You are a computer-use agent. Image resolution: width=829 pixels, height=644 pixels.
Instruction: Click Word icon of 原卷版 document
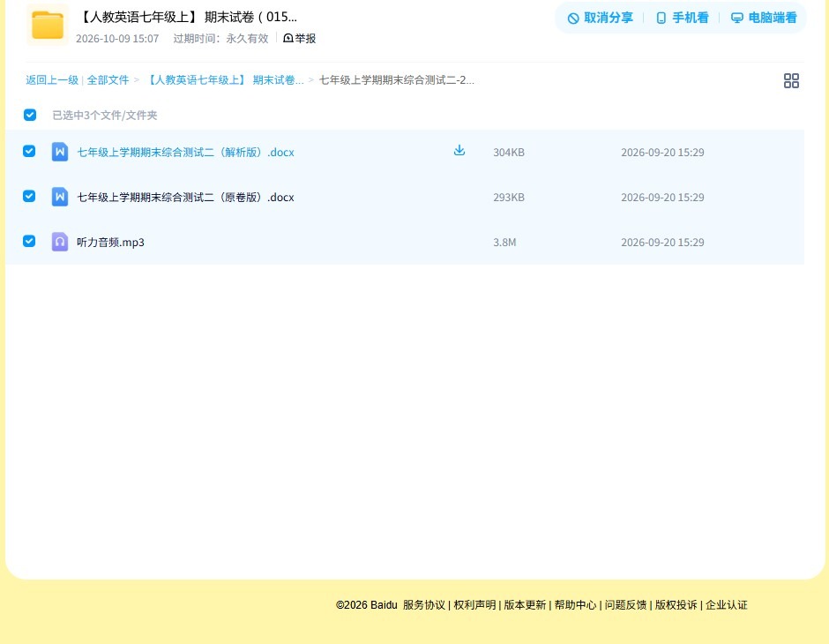(60, 197)
